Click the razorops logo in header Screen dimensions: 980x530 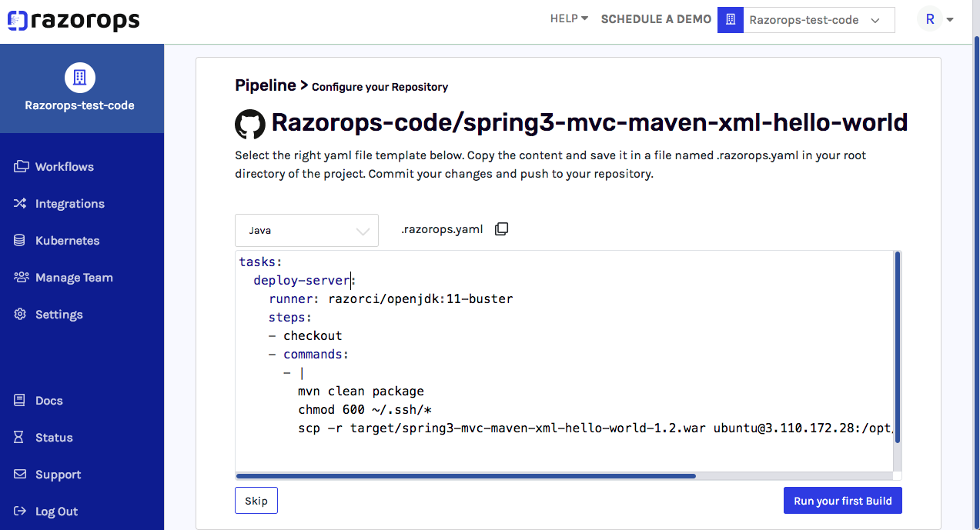click(74, 21)
